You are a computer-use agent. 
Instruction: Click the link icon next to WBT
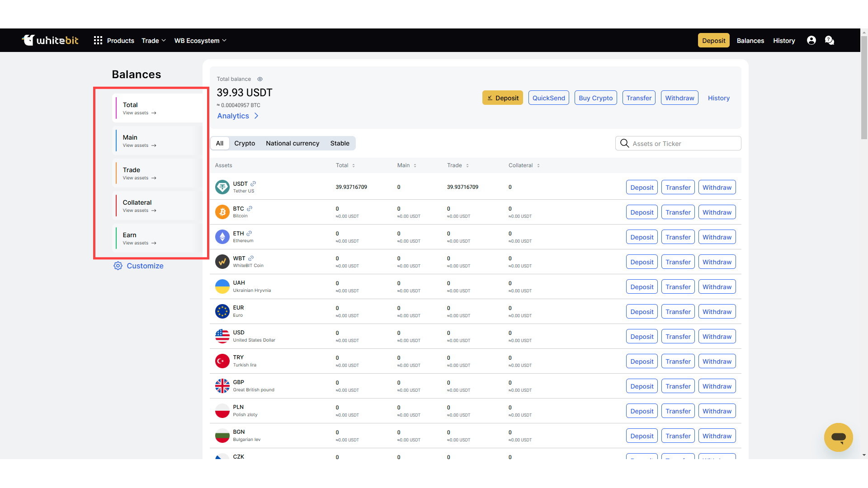coord(251,258)
